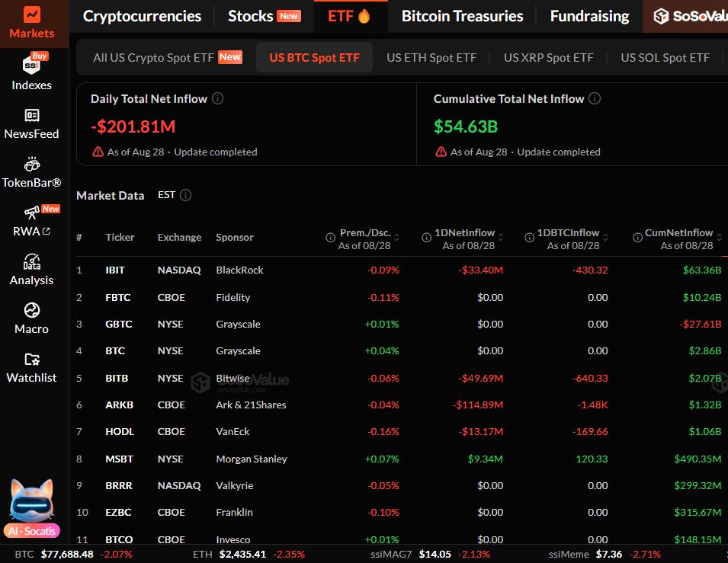The width and height of the screenshot is (728, 563).
Task: Click BlackRock sponsor cell
Action: [239, 270]
